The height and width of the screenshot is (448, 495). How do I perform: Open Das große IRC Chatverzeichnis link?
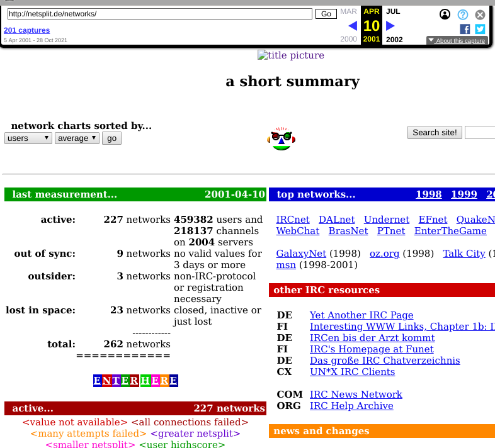[x=385, y=361]
